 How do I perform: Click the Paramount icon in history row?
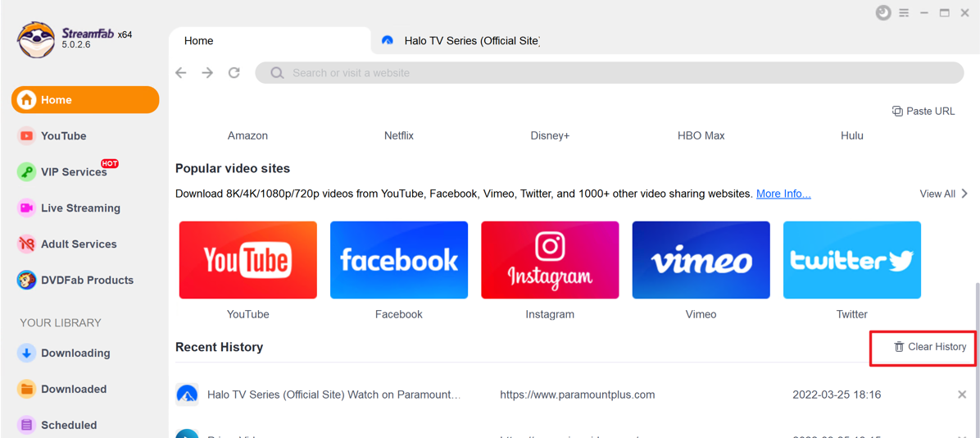[187, 395]
